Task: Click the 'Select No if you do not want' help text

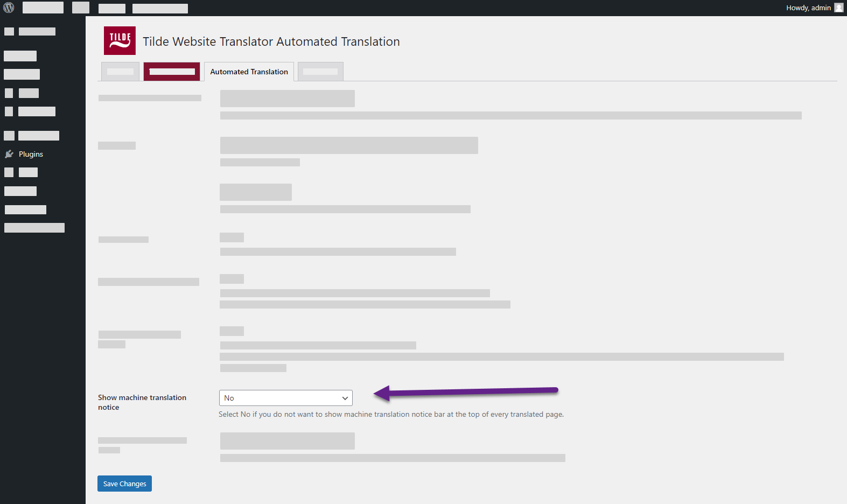Action: (x=391, y=414)
